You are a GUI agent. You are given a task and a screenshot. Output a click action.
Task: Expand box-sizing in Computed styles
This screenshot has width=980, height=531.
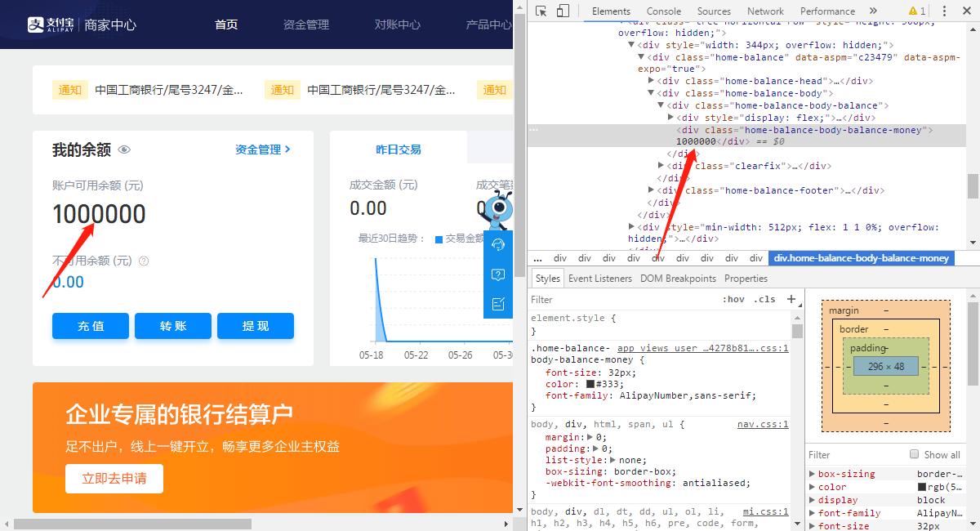812,473
